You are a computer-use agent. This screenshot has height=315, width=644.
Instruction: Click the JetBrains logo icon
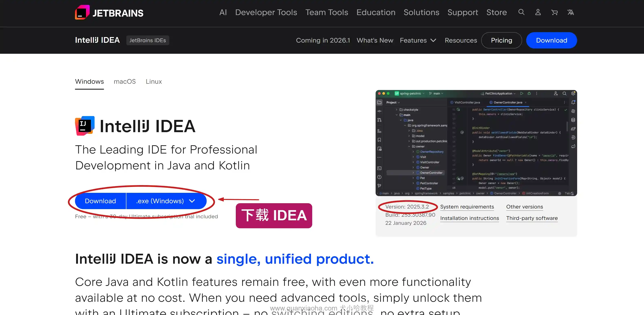tap(82, 12)
